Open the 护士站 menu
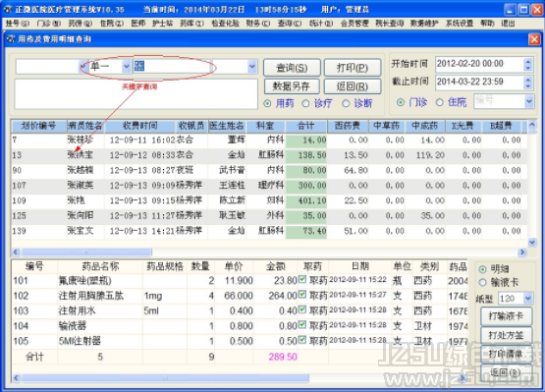 (162, 24)
